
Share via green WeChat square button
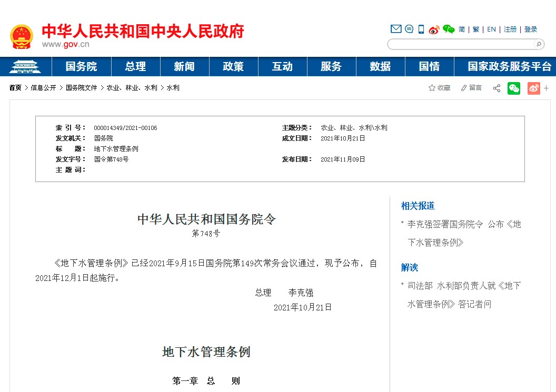click(x=514, y=88)
